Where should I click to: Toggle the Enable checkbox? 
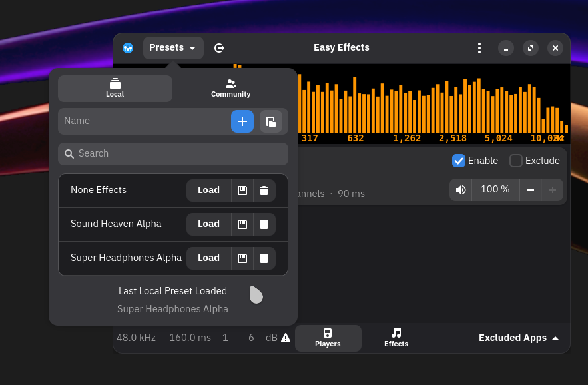(459, 161)
